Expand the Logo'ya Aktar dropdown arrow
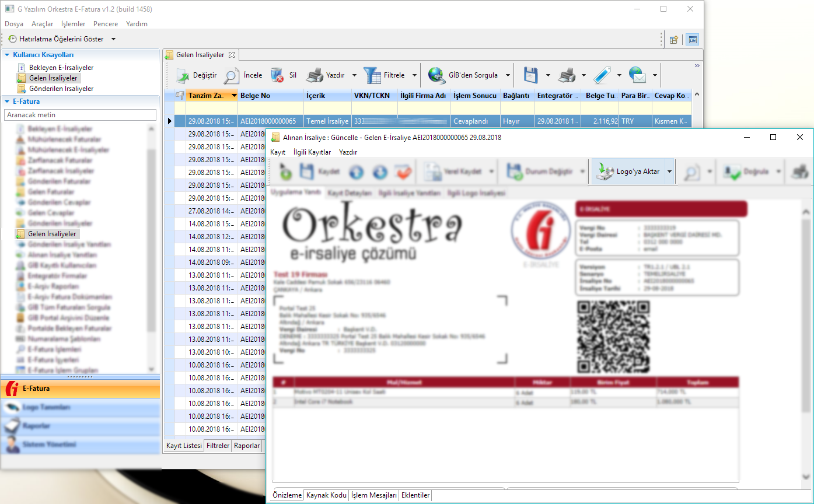 (x=669, y=171)
